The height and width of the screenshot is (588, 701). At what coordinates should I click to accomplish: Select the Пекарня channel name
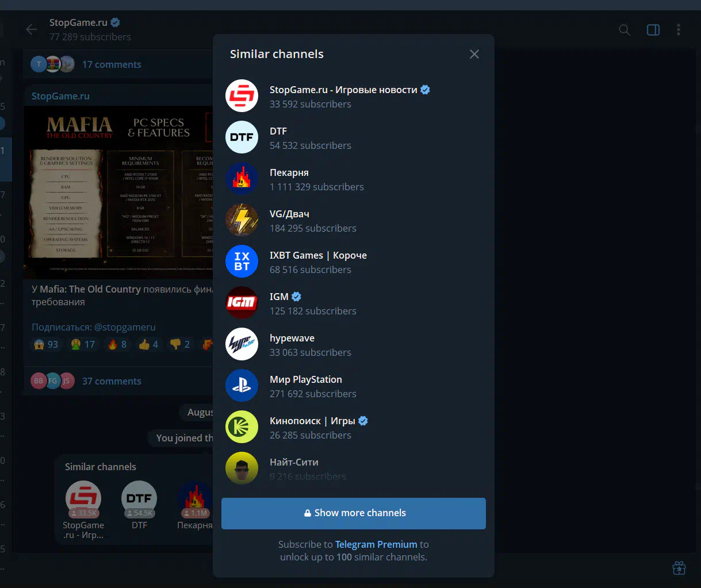(289, 172)
